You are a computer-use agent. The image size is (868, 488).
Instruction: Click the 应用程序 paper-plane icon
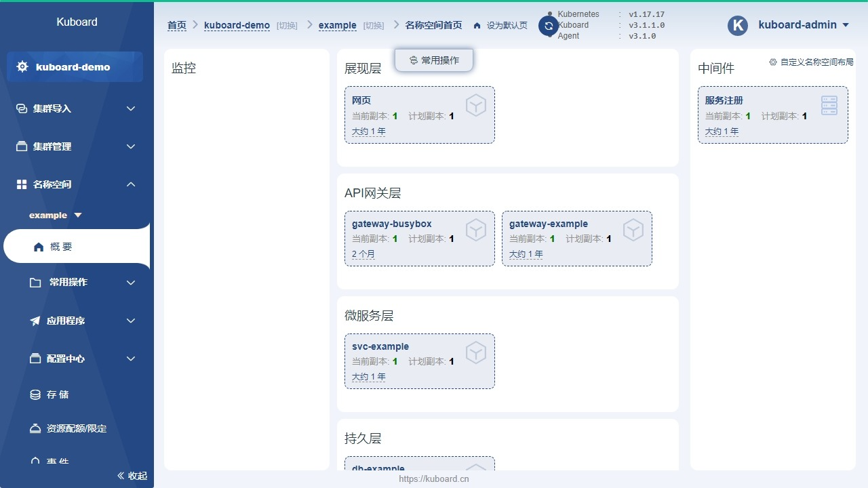(x=35, y=321)
